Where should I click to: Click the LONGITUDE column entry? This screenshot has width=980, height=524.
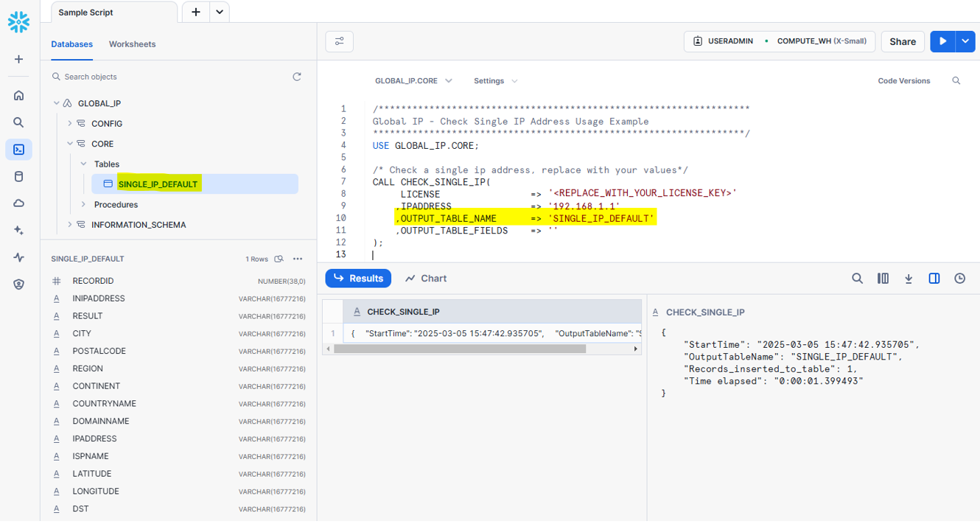[x=178, y=492]
